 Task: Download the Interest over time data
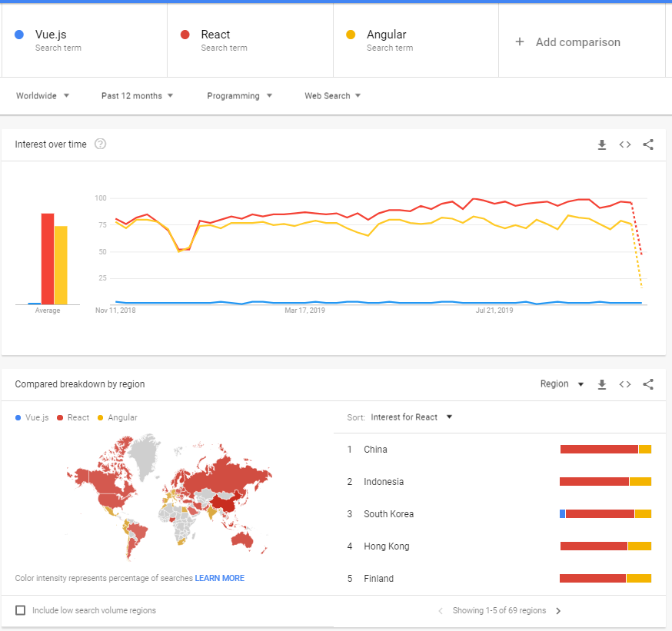click(x=602, y=144)
